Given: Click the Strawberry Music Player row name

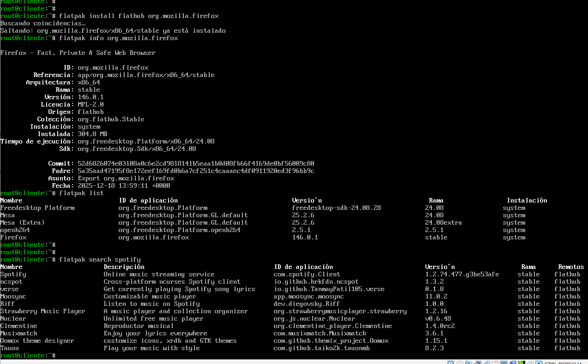Looking at the screenshot, I should pyautogui.click(x=42, y=311).
